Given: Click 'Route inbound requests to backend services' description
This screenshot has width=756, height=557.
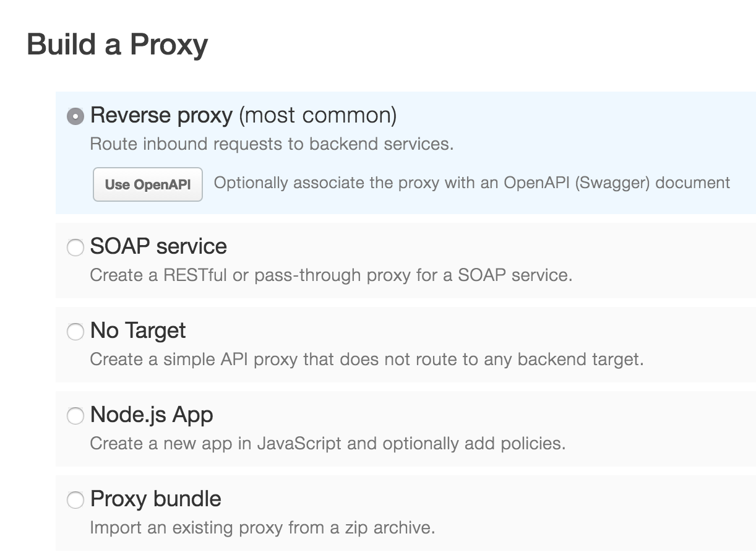Looking at the screenshot, I should pos(272,144).
